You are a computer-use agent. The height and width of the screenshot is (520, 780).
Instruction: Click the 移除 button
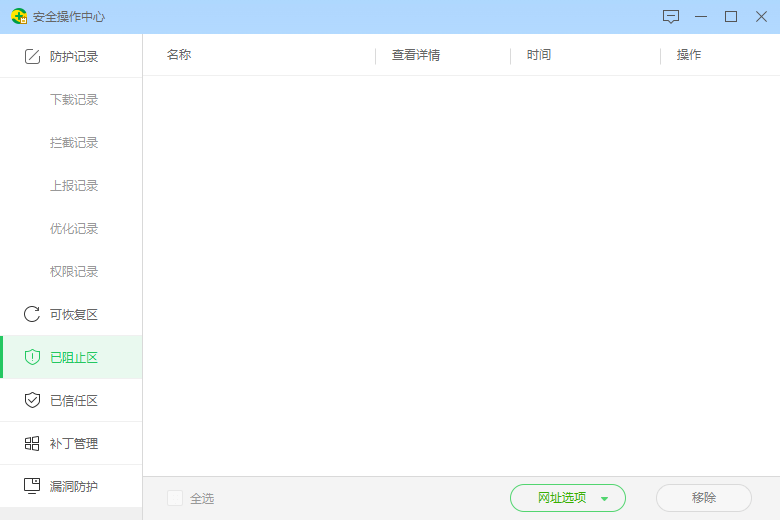(x=703, y=498)
